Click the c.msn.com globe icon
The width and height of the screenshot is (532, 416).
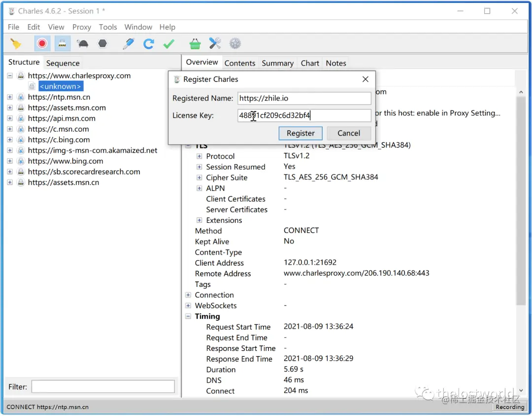(21, 129)
